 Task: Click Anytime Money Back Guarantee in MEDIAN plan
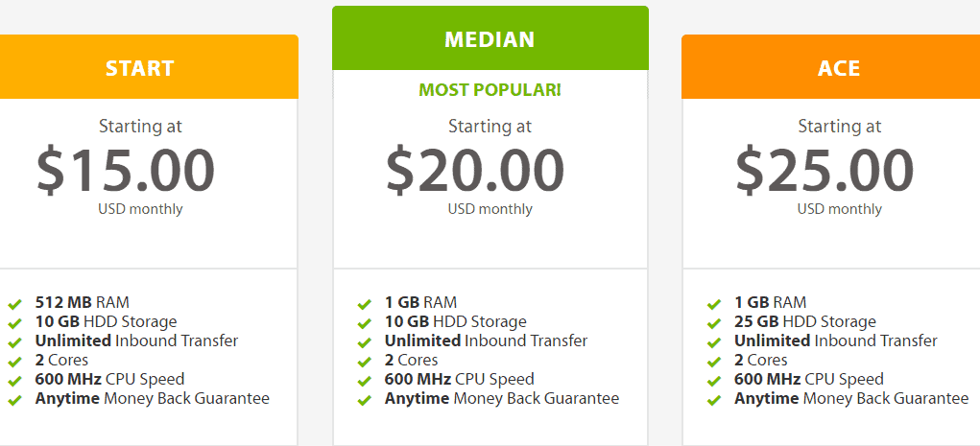[x=502, y=399]
